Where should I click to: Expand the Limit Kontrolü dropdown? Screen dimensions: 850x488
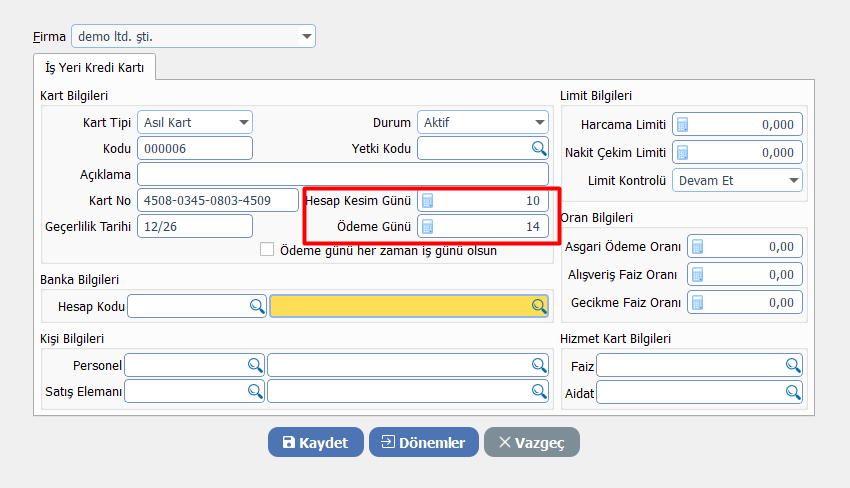[x=793, y=181]
